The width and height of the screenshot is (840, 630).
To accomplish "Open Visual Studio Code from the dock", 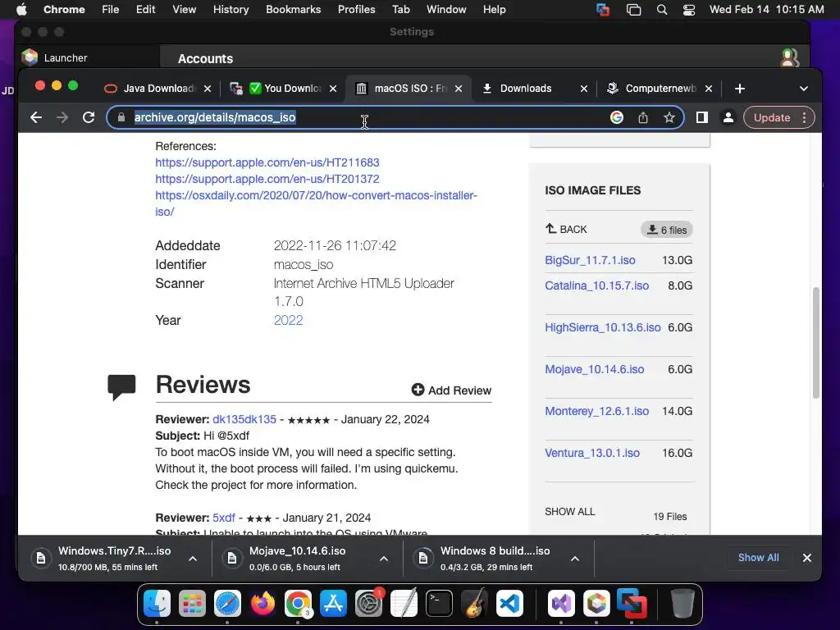I will (x=509, y=603).
